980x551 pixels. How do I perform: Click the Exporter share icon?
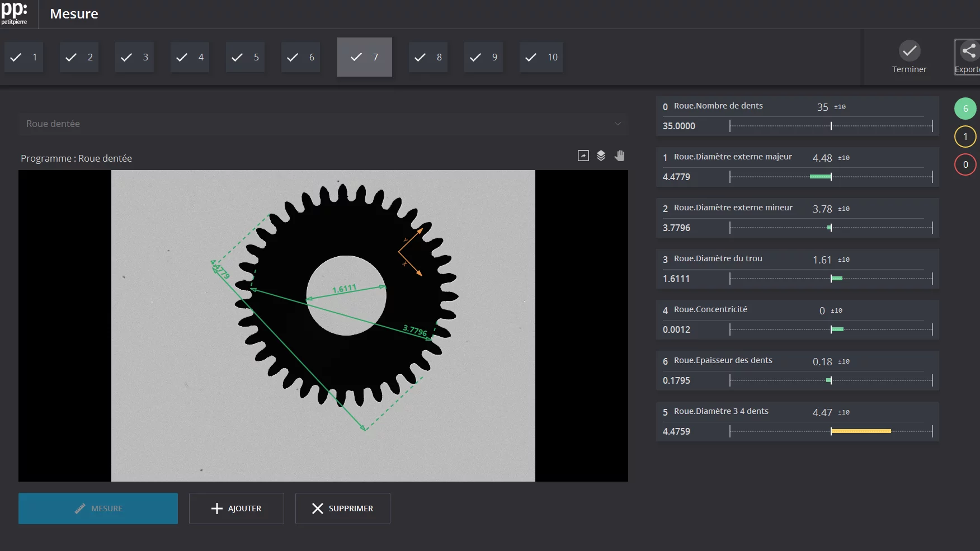click(969, 51)
